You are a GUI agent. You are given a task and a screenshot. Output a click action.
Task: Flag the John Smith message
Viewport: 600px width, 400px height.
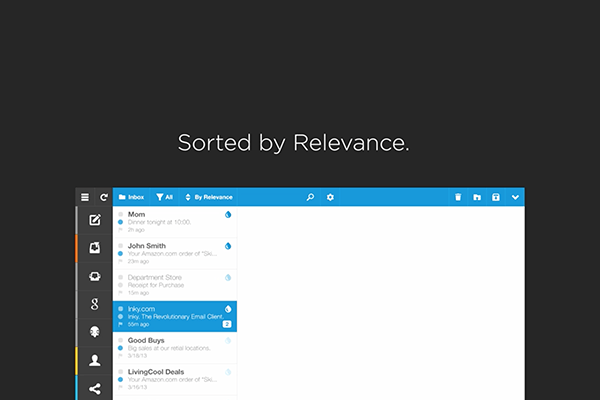click(x=121, y=261)
